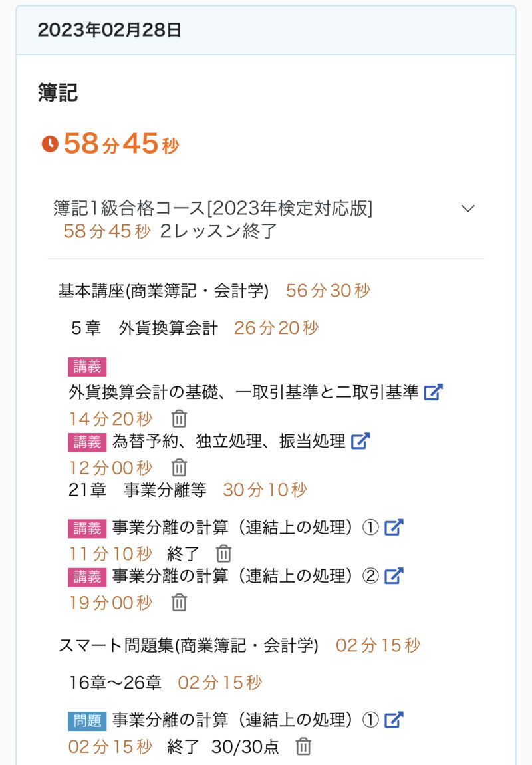Select the 21章 事業分離等 chapter row
The image size is (532, 765).
click(137, 490)
